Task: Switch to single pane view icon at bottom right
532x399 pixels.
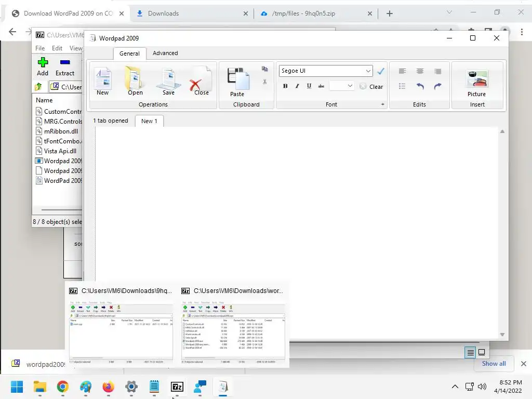Action: click(x=482, y=353)
